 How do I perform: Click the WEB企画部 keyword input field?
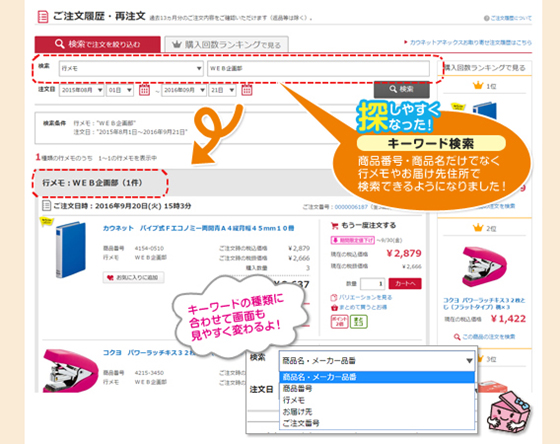coord(318,69)
